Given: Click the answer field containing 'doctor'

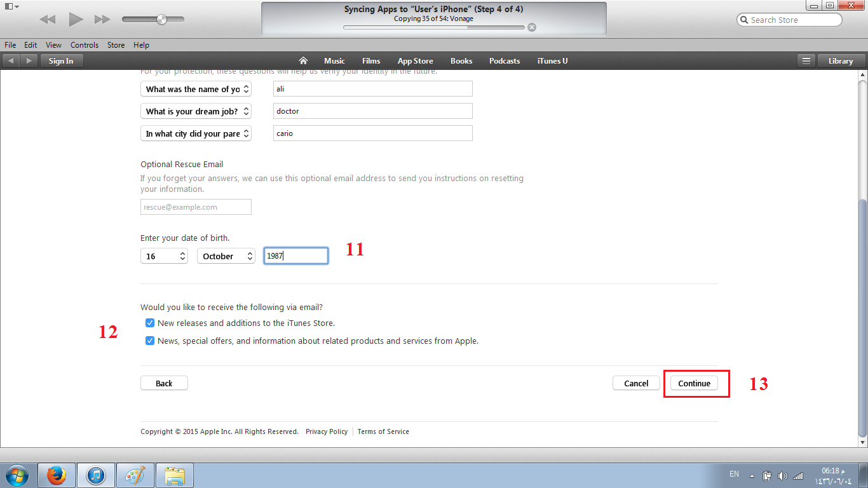Looking at the screenshot, I should click(x=373, y=111).
